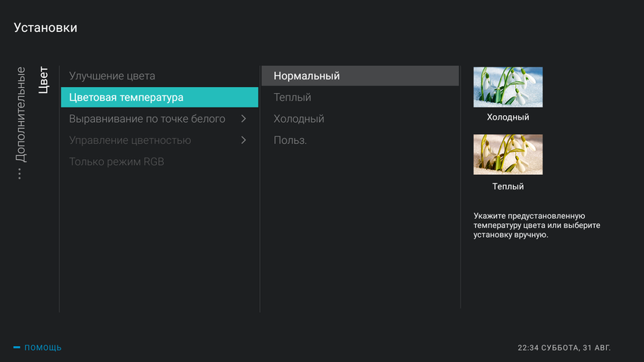The height and width of the screenshot is (362, 644).
Task: Click the Теплый snowdrop preview thumbnail
Action: coord(508,155)
